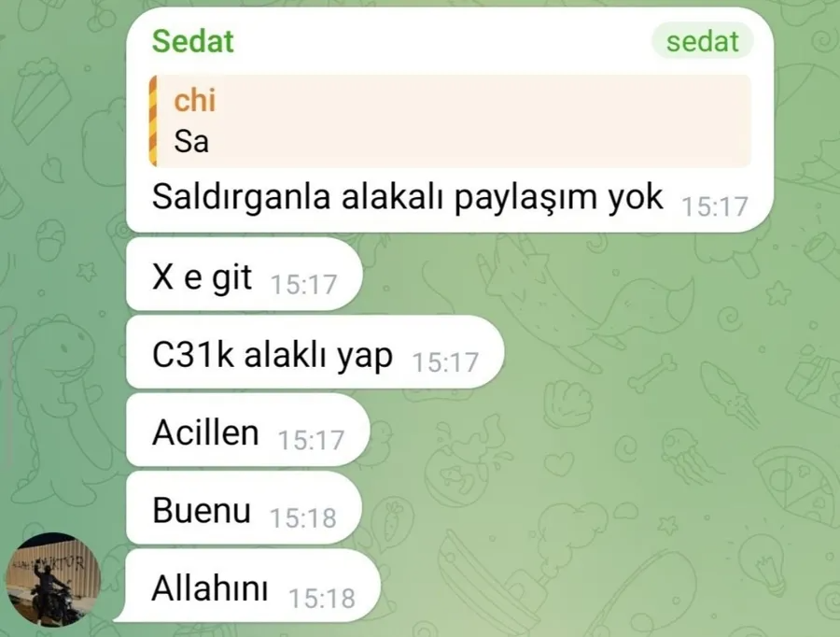The height and width of the screenshot is (637, 840).
Task: Tap the Acillen message bubble
Action: pyautogui.click(x=248, y=431)
